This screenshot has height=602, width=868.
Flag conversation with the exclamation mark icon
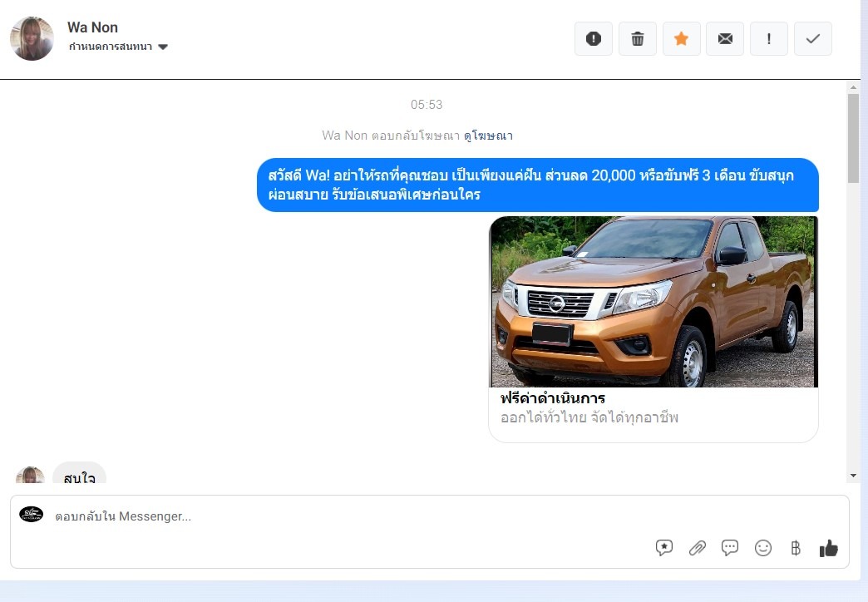coord(769,39)
